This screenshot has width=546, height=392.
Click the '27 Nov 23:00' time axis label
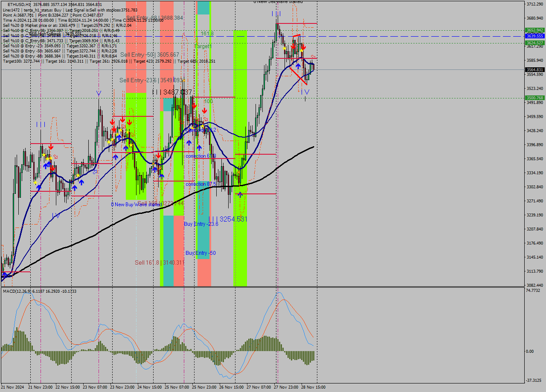pyautogui.click(x=285, y=387)
